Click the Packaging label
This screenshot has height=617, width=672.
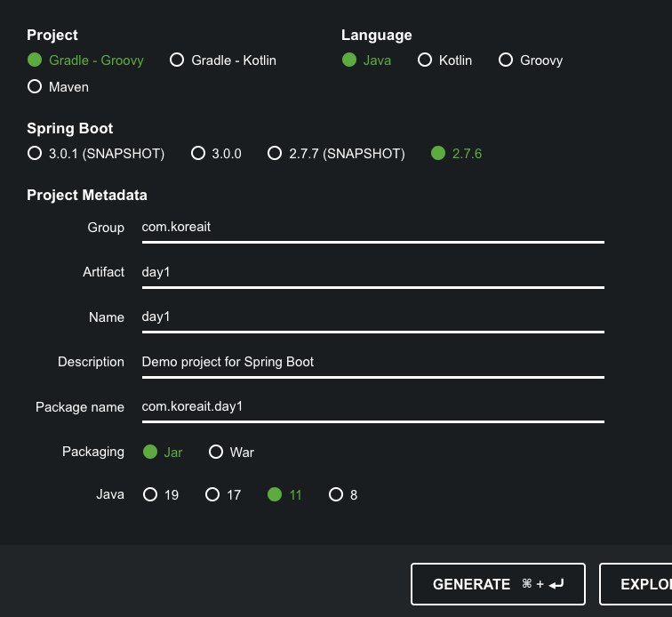point(93,452)
